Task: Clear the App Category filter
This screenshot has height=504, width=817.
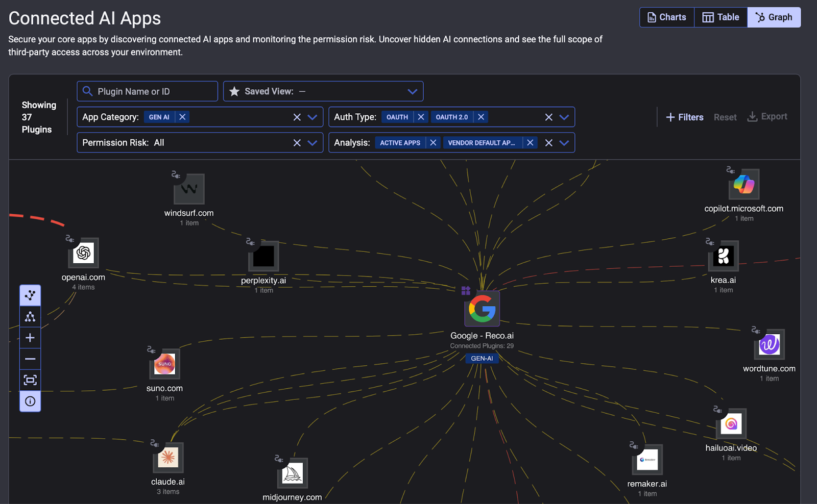Action: pos(297,117)
